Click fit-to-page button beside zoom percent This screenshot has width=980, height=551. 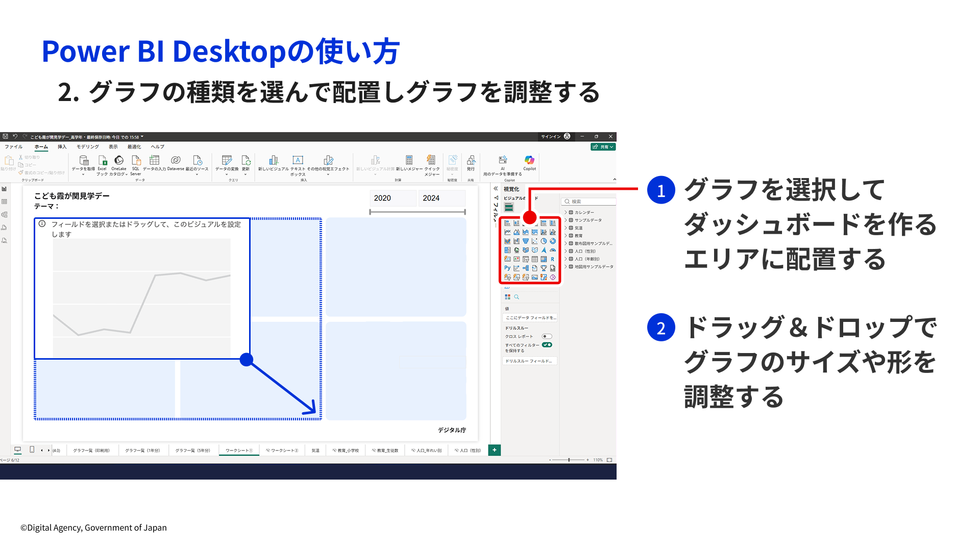(609, 460)
